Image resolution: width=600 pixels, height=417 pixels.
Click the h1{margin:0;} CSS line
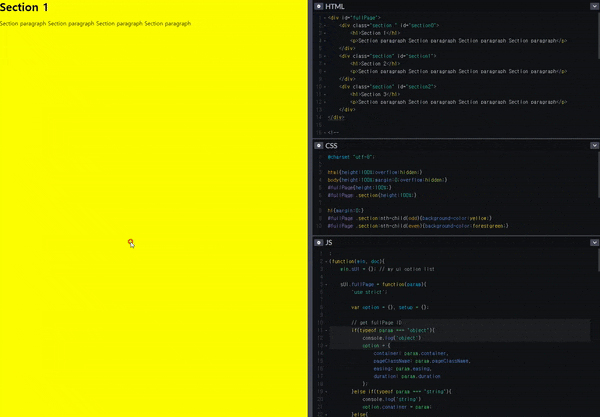346,210
